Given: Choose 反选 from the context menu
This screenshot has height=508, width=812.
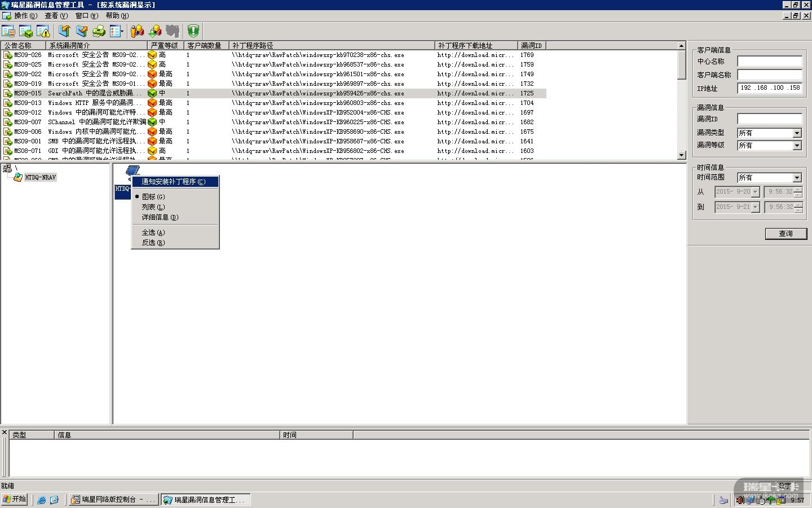Looking at the screenshot, I should (175, 243).
